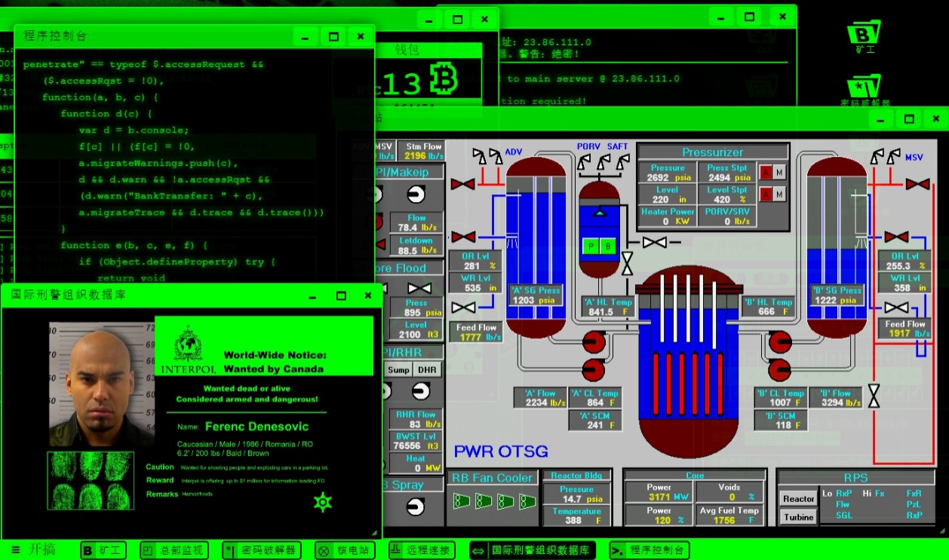Viewport: 949px width, 560px height.
Task: Set pressurizer Press Stpt control to Manual (M)
Action: point(779,173)
